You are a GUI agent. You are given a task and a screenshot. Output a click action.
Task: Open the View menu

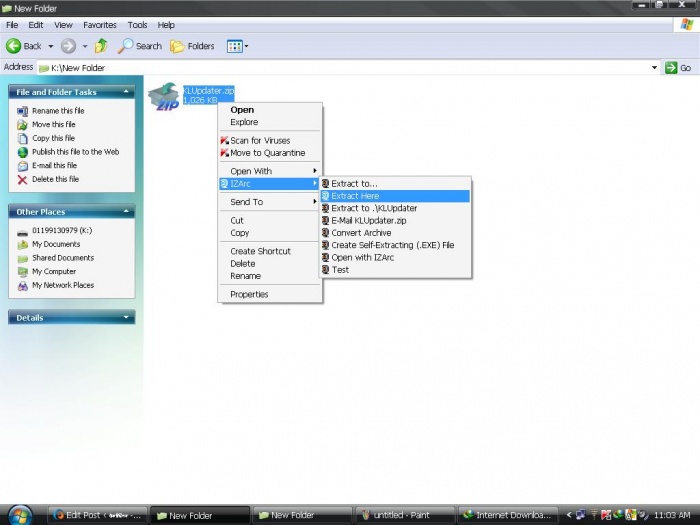(x=63, y=25)
